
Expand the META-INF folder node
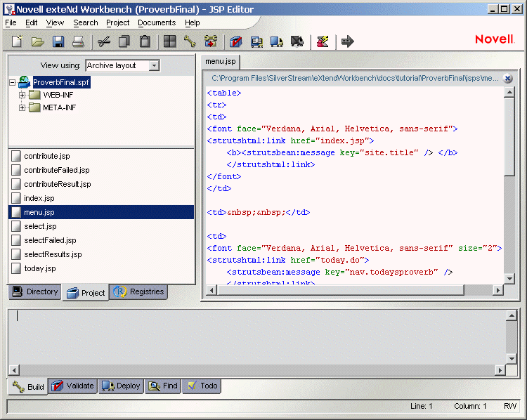pyautogui.click(x=22, y=107)
